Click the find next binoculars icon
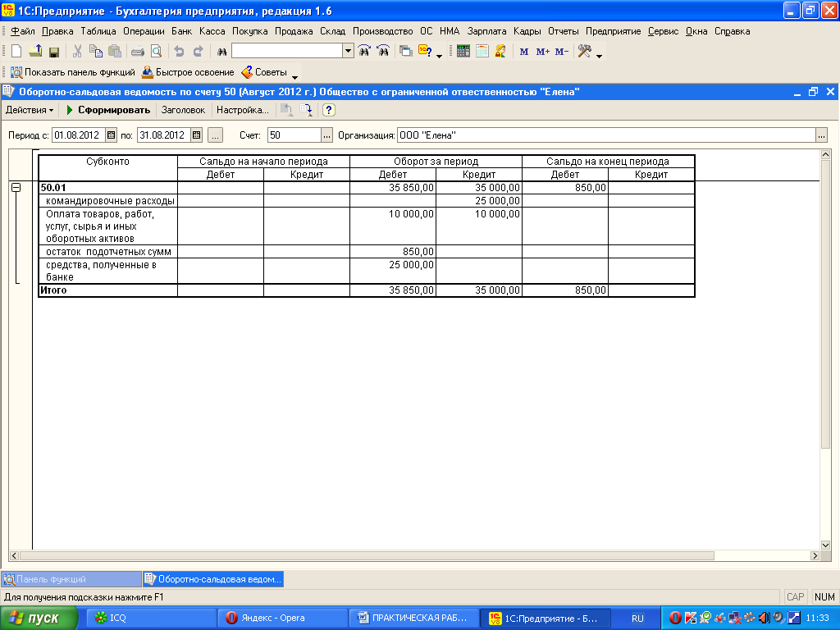Viewport: 840px width, 630px height. click(383, 52)
